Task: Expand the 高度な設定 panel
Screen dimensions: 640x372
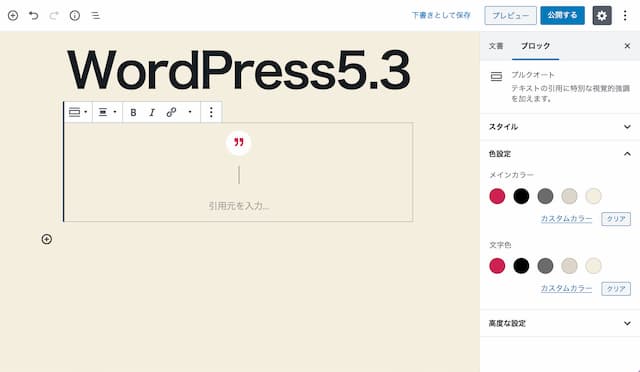Action: [560, 323]
